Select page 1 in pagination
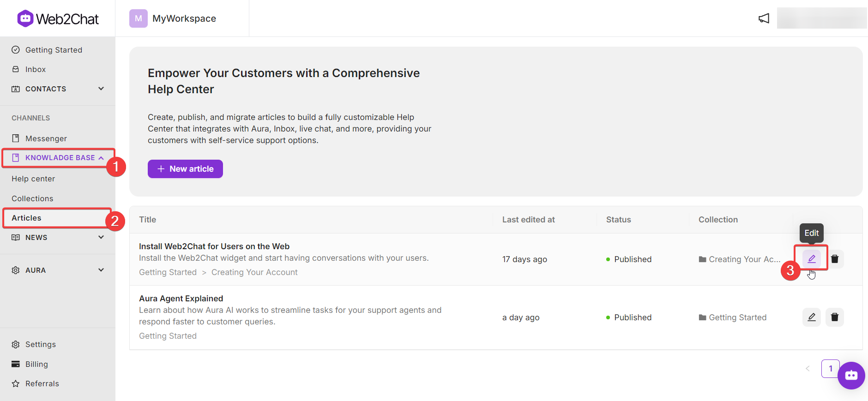This screenshot has height=401, width=868. point(830,368)
